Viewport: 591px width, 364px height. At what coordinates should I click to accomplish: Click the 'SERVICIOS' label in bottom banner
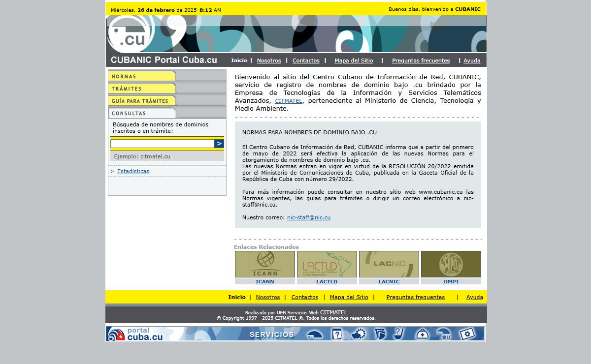[272, 334]
